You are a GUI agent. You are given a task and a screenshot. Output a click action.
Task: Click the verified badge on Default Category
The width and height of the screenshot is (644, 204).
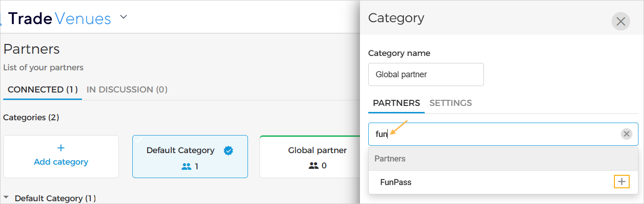pyautogui.click(x=228, y=150)
